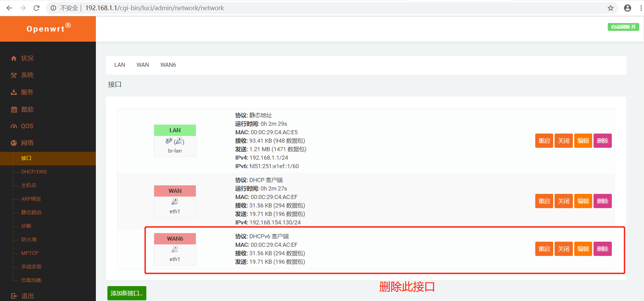Viewport: 644px width, 301px height.
Task: Bookmark page using the star icon
Action: tap(610, 8)
